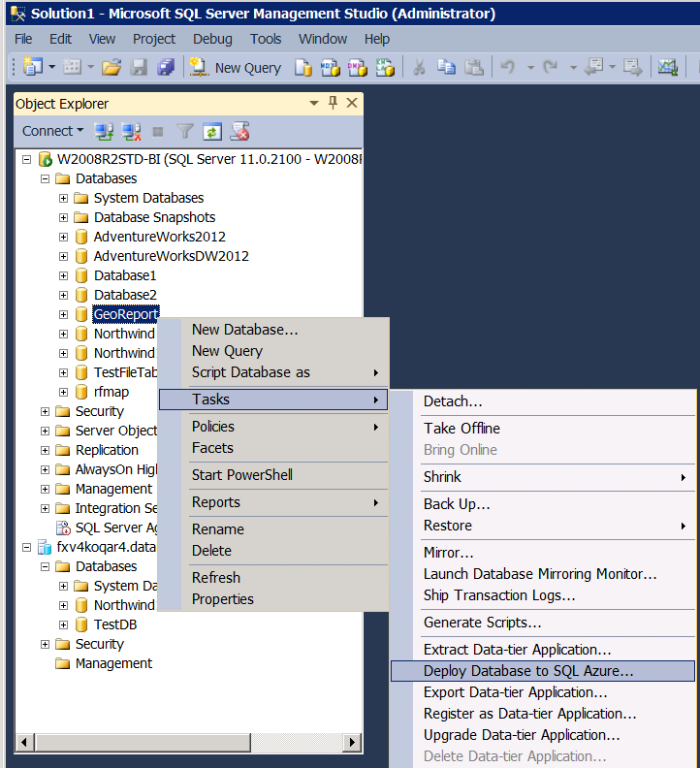Expand the System Databases folder

pos(63,199)
